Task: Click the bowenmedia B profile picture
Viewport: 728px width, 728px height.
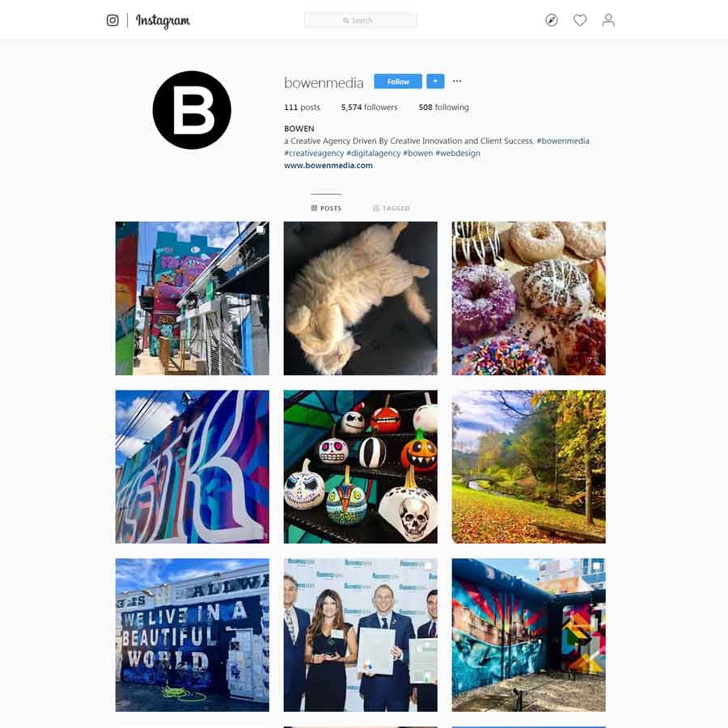Action: coord(192,110)
